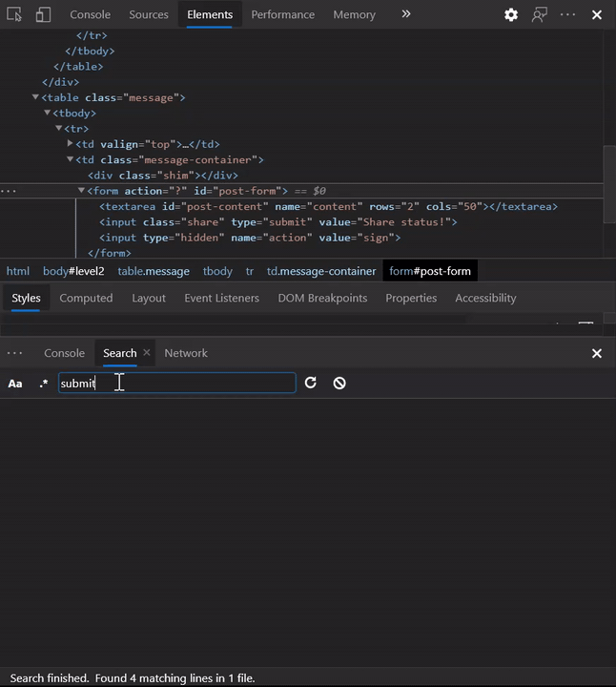Select the Styles sidebar tab
616x687 pixels.
(x=26, y=298)
